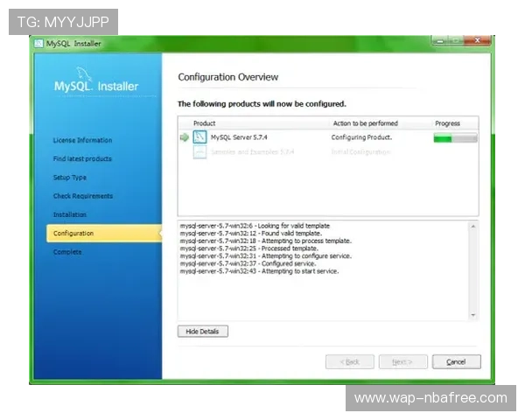Click the Samples and Examples product icon
The height and width of the screenshot is (420, 525).
199,152
